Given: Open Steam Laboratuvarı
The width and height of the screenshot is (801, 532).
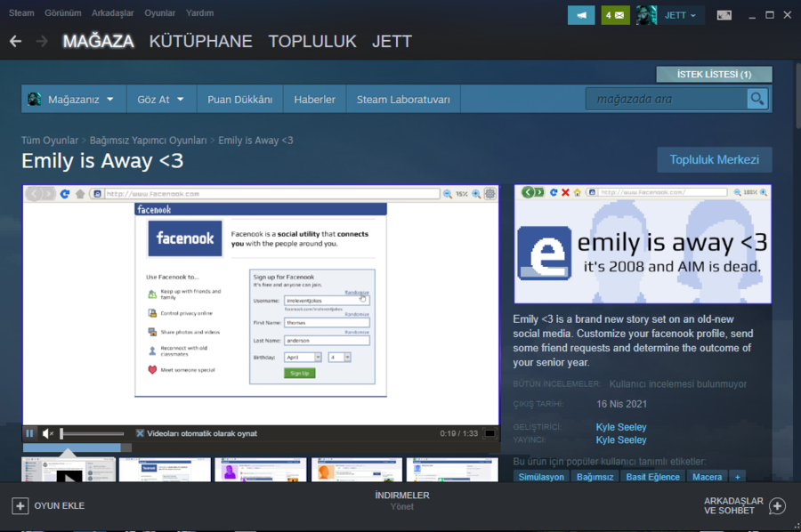Looking at the screenshot, I should point(403,99).
